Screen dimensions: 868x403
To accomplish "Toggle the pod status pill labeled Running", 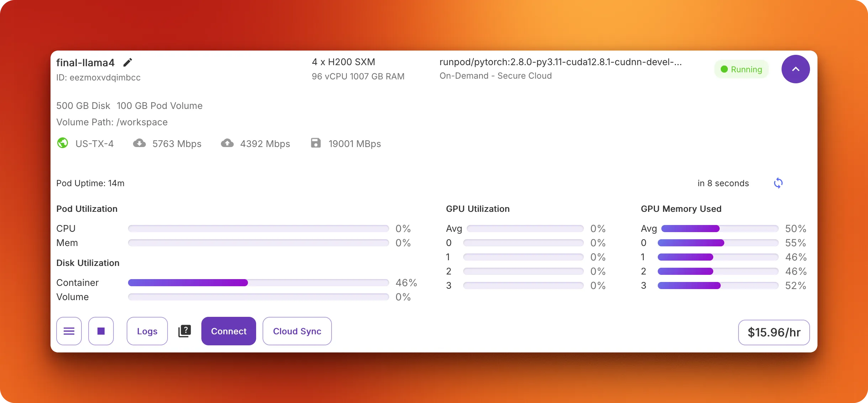I will pyautogui.click(x=741, y=69).
